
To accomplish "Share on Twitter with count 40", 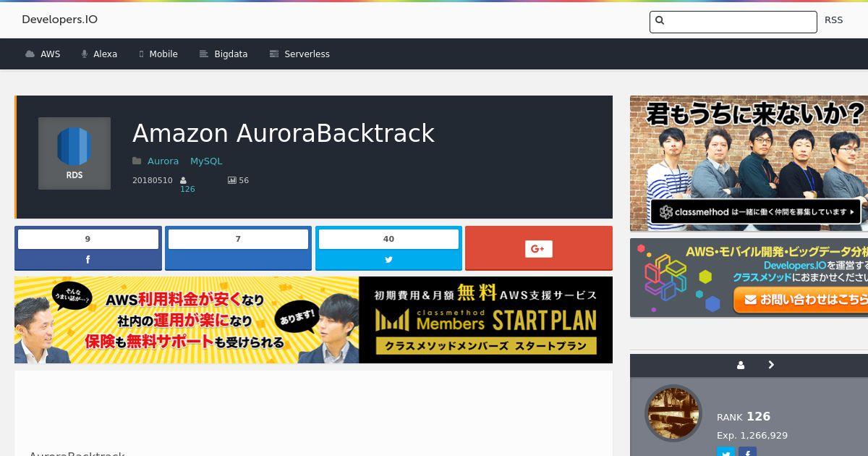I will point(388,248).
